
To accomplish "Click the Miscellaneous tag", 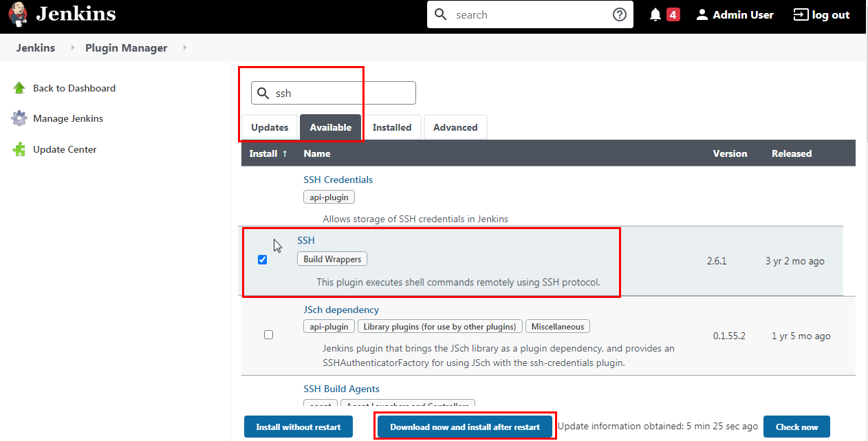I will (x=558, y=327).
